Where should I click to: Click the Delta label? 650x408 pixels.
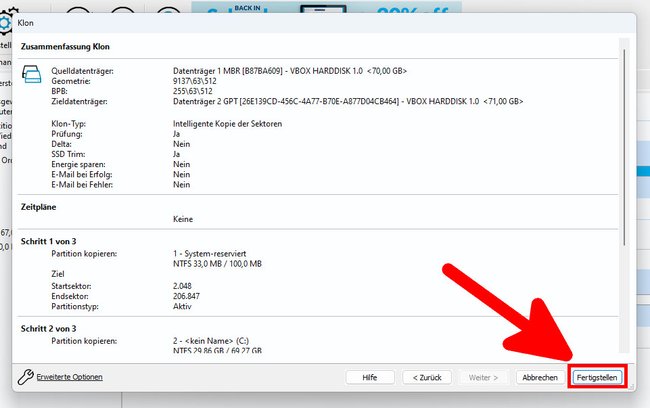(61, 144)
